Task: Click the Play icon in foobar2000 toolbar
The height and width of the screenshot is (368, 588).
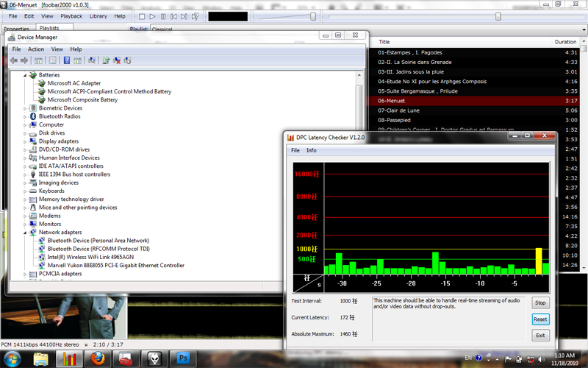Action: click(152, 16)
